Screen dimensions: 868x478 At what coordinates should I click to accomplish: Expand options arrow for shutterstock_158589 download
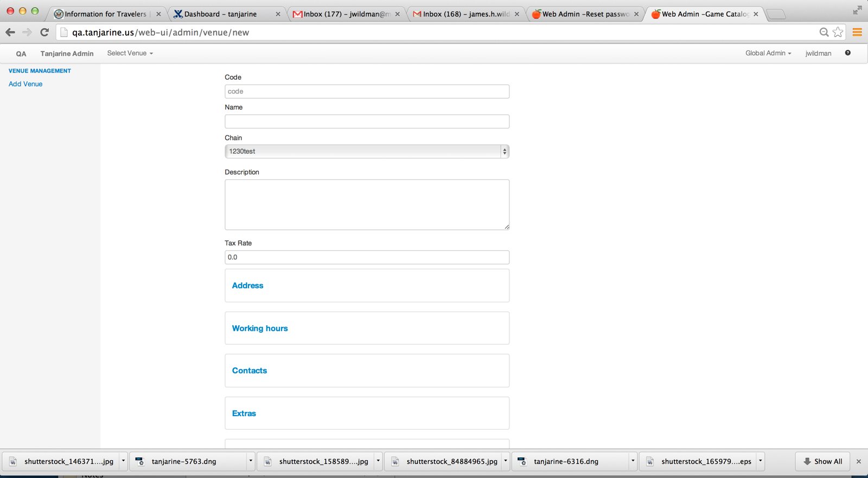378,462
